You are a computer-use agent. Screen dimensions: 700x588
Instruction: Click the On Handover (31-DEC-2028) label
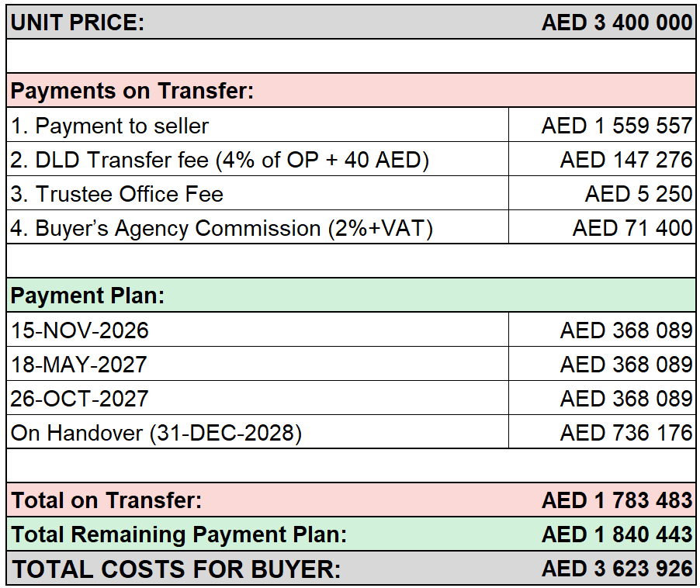(156, 433)
